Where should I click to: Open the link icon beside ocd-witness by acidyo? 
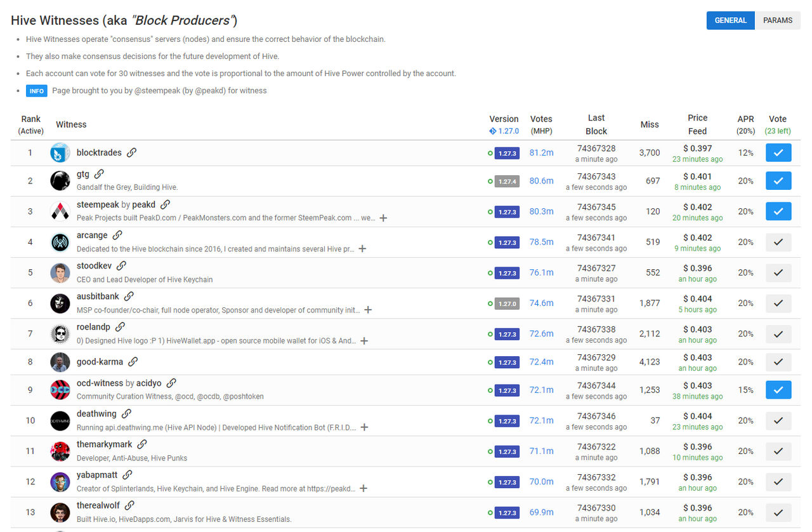tap(171, 383)
